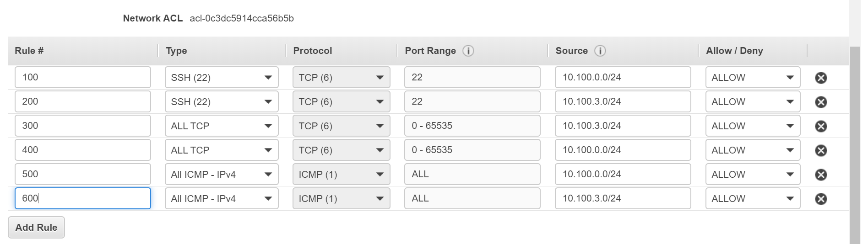Open Allow/Deny dropdown for rule 200

(753, 102)
